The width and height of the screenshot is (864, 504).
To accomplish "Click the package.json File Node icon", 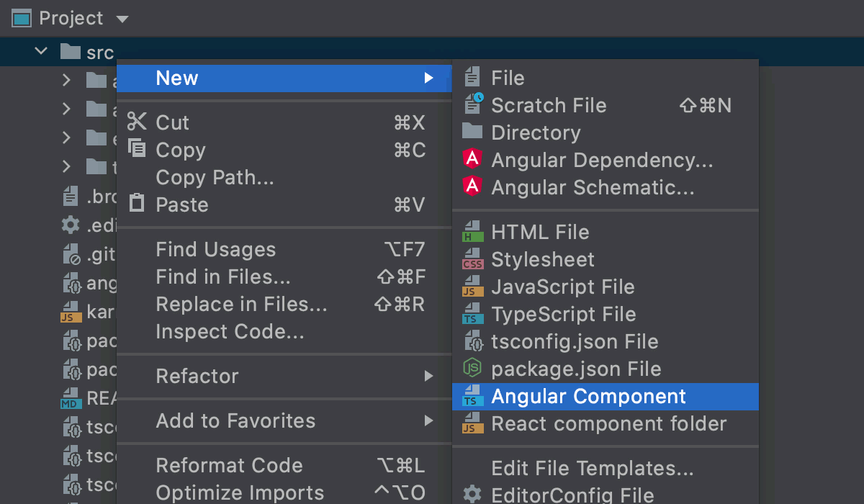I will point(472,369).
